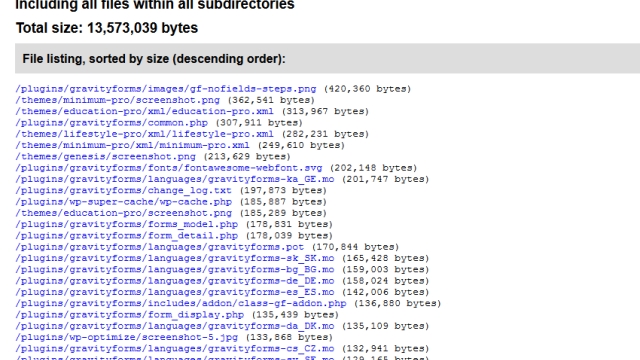
Task: Open gravityforms common.php link
Action: pyautogui.click(x=111, y=123)
